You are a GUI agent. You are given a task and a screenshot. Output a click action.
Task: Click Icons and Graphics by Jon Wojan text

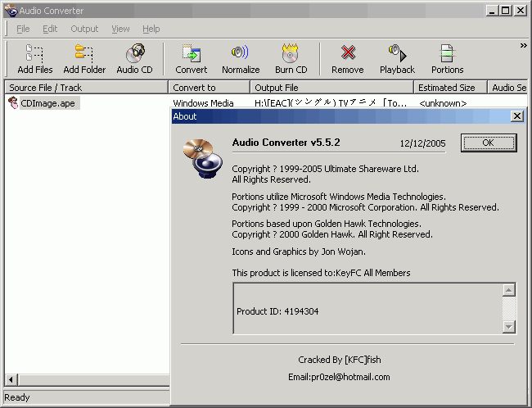[x=299, y=252]
